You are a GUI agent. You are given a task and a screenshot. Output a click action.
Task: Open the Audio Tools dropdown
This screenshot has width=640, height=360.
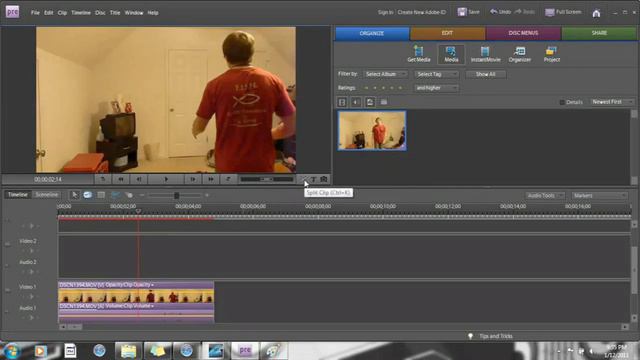(545, 196)
